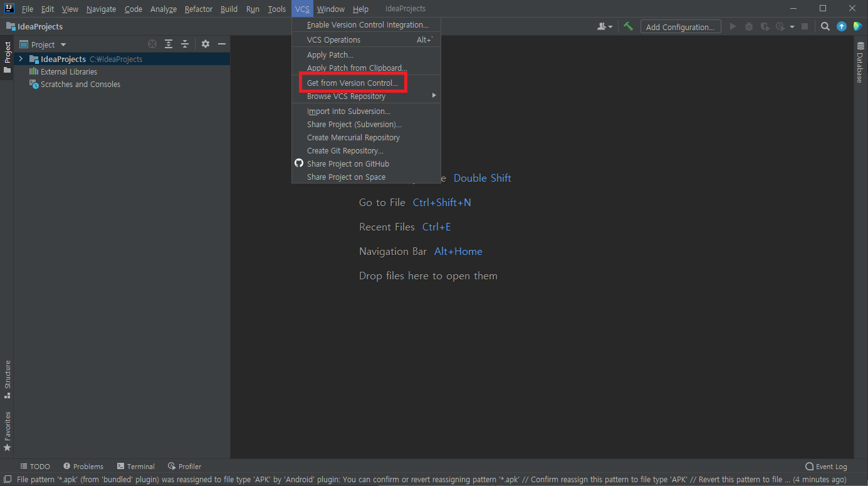Image resolution: width=868 pixels, height=486 pixels.
Task: Open the File menu
Action: (x=28, y=9)
